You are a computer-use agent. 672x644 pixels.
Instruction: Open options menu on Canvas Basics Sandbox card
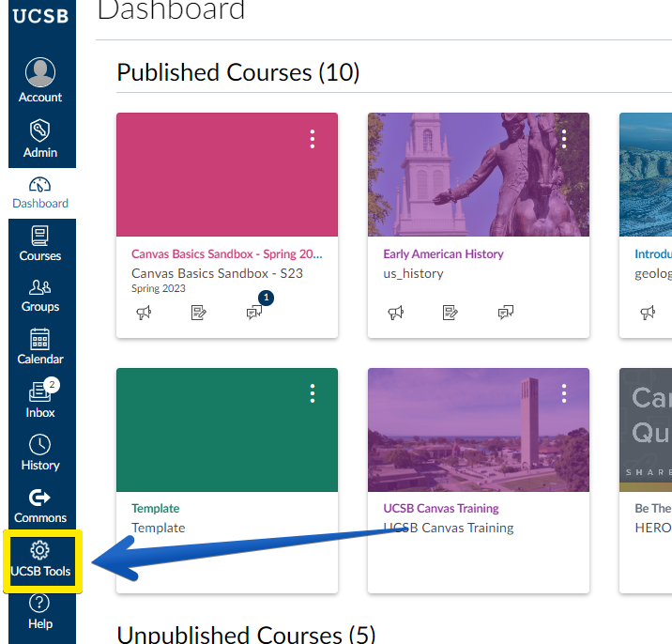tap(313, 139)
